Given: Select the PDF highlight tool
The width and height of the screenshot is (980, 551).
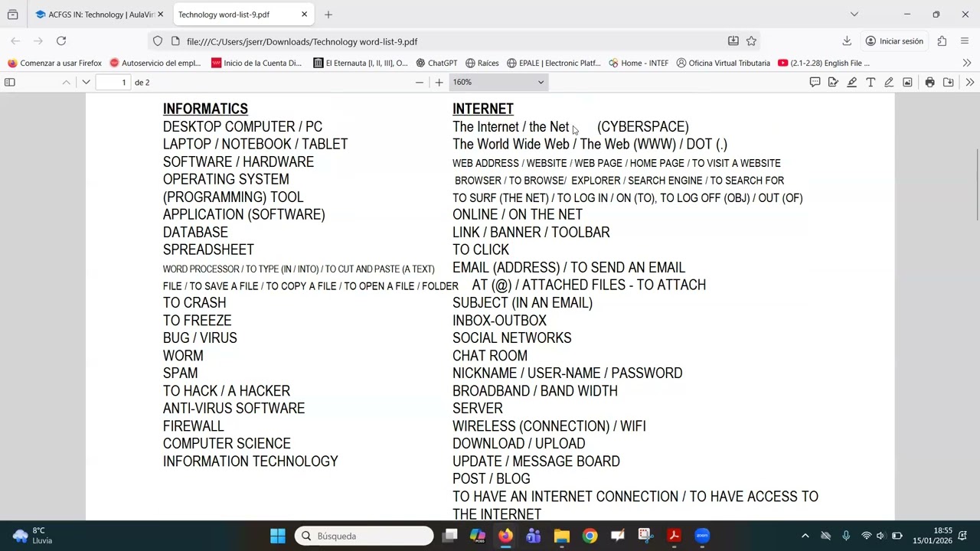Looking at the screenshot, I should click(851, 82).
